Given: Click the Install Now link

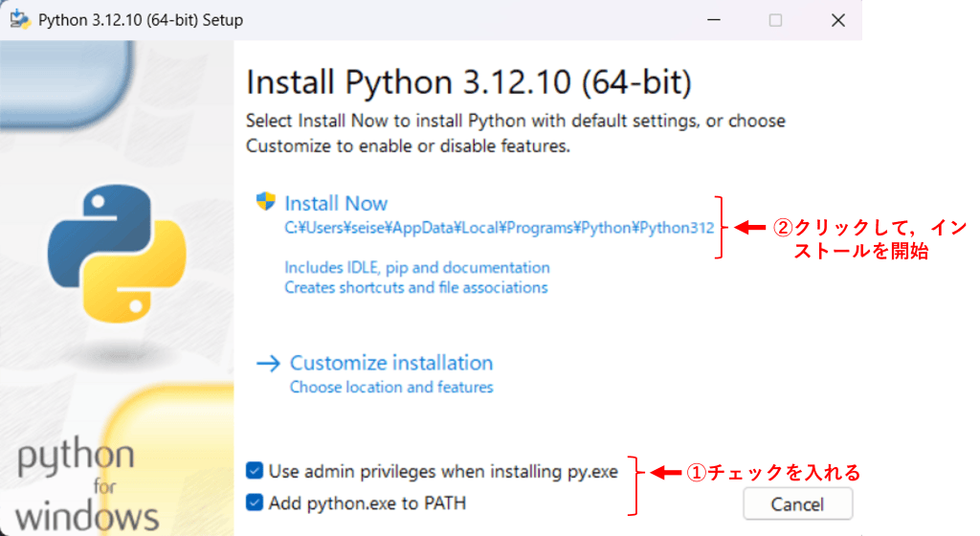Looking at the screenshot, I should pos(336,204).
